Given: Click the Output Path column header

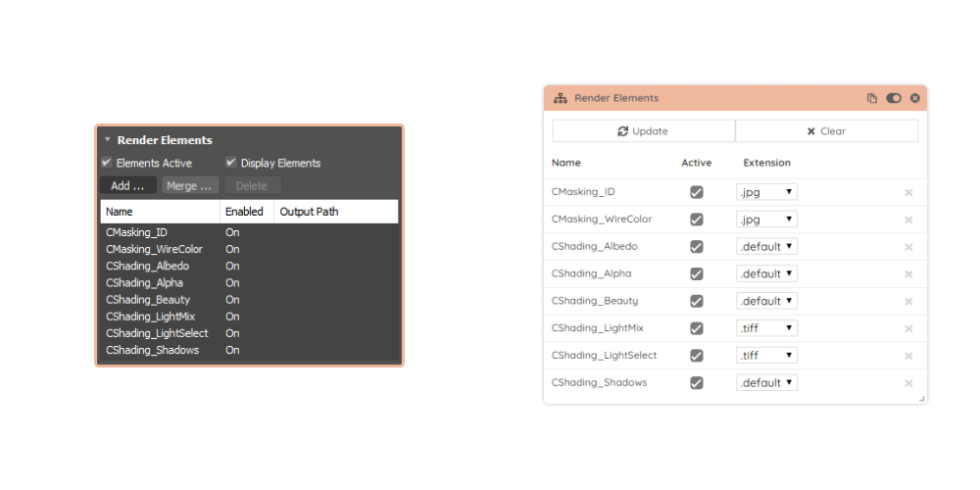Looking at the screenshot, I should pos(336,212).
